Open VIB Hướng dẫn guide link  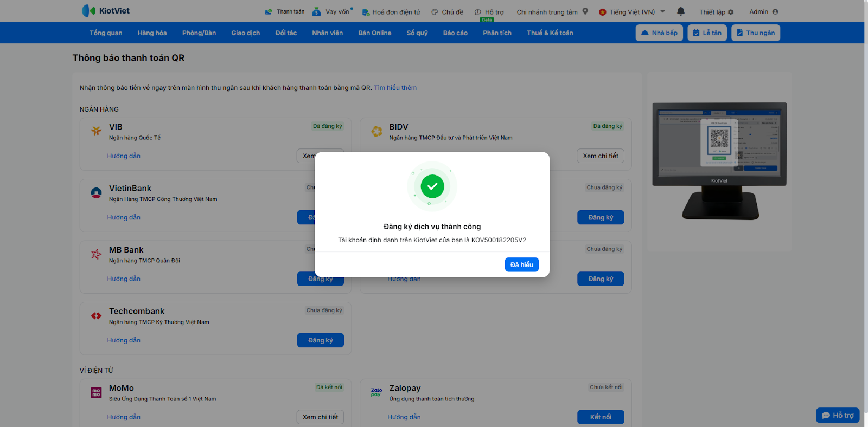pyautogui.click(x=124, y=156)
